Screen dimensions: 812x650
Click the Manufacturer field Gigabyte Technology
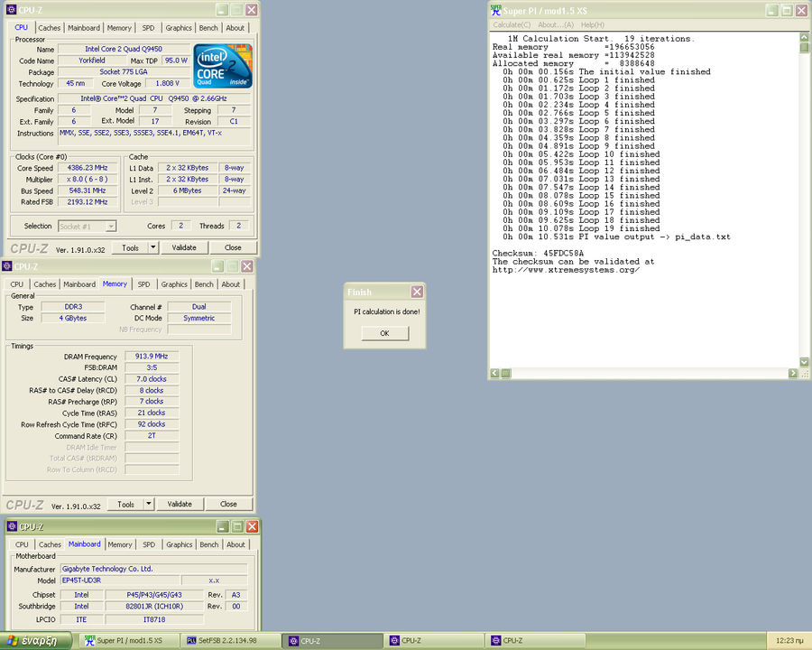tap(153, 569)
